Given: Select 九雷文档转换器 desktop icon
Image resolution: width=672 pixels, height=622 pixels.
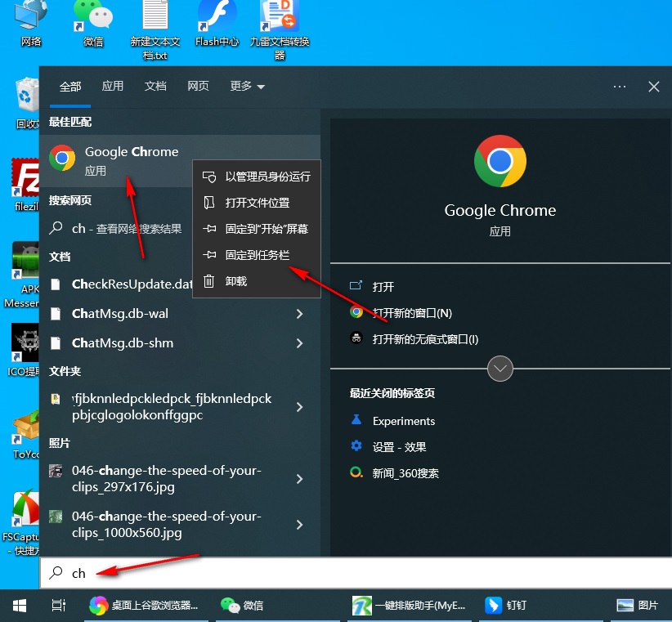Looking at the screenshot, I should tap(280, 30).
